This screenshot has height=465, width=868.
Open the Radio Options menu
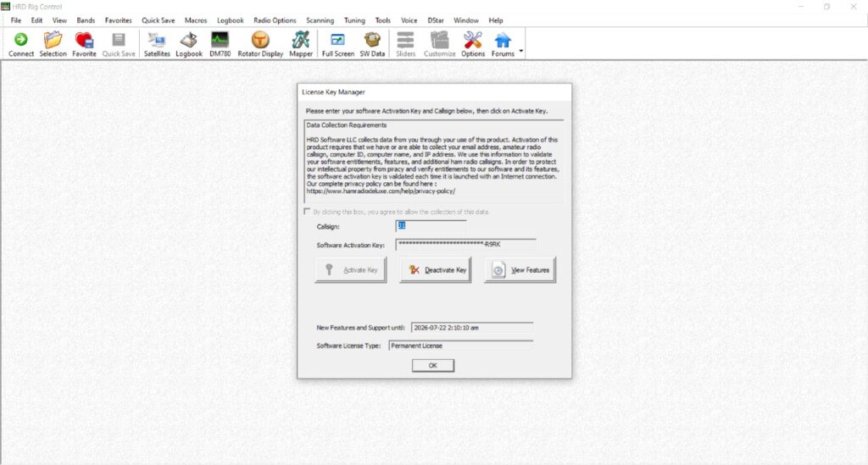click(x=275, y=20)
